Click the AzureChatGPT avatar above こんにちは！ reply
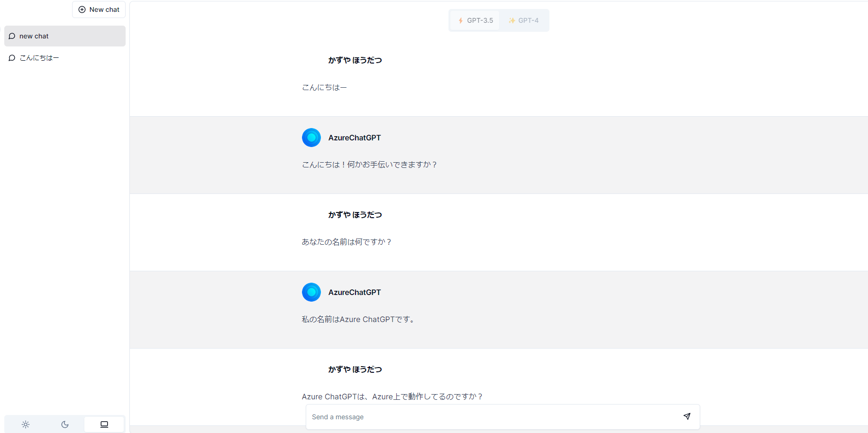868x433 pixels. (x=311, y=138)
